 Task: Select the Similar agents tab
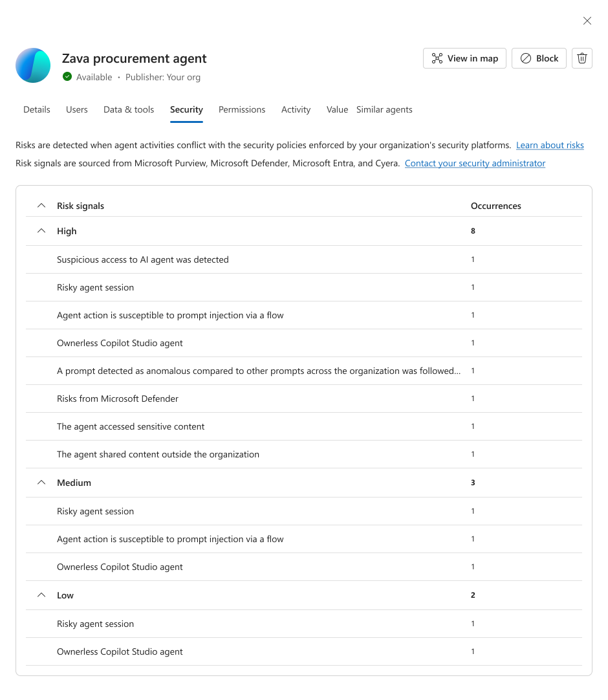tap(384, 110)
